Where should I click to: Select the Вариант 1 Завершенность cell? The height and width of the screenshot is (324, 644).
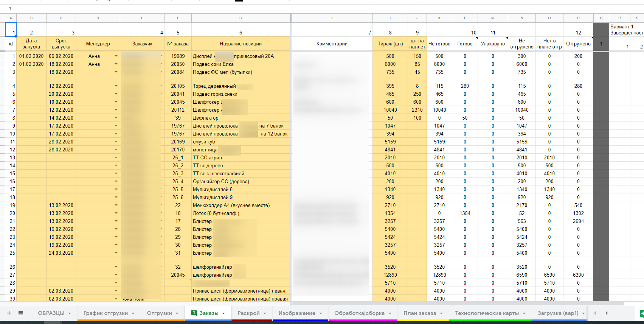pos(627,30)
